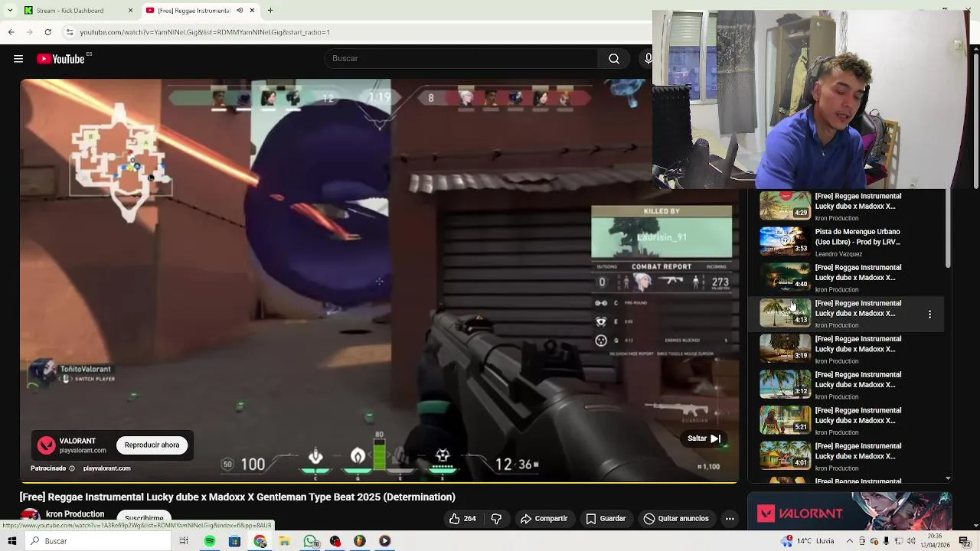Click the Quitar anuncios button
This screenshot has width=980, height=551.
pos(676,519)
